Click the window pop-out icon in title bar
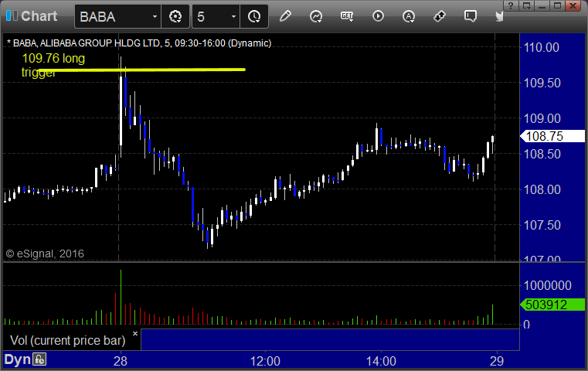This screenshot has height=371, width=588. (x=526, y=5)
